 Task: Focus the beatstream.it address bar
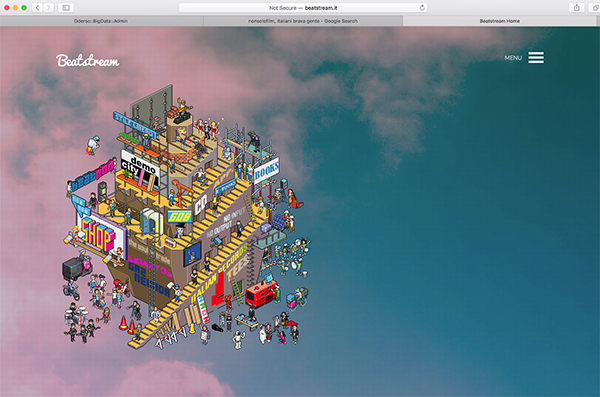click(x=303, y=8)
